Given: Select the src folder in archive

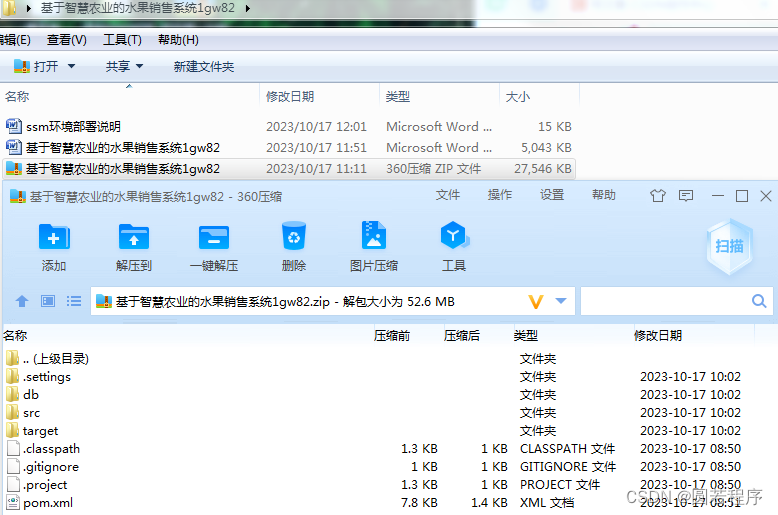Looking at the screenshot, I should click(31, 413).
